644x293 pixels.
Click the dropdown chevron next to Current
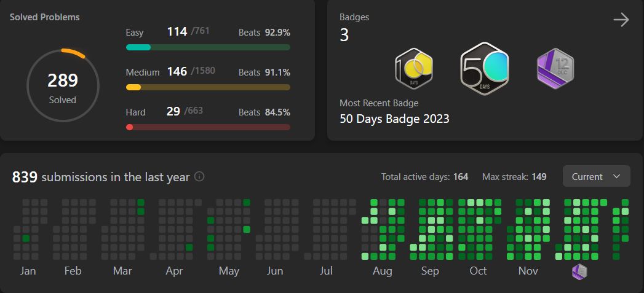coord(616,176)
